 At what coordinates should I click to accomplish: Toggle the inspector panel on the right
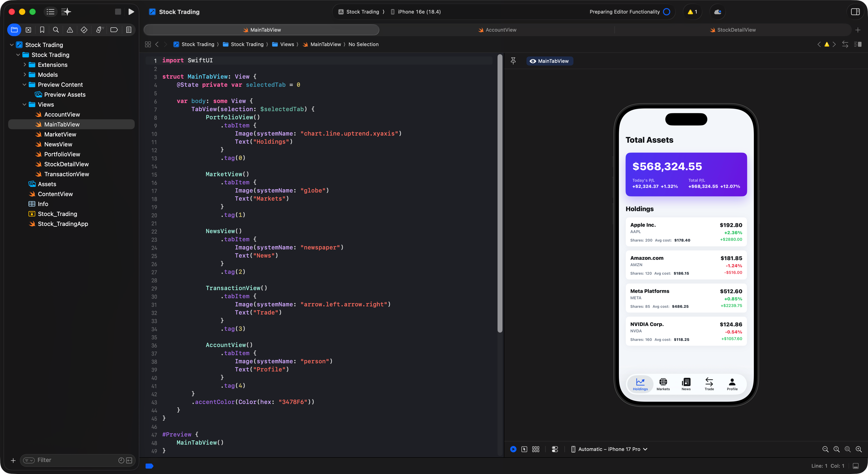[x=855, y=12]
